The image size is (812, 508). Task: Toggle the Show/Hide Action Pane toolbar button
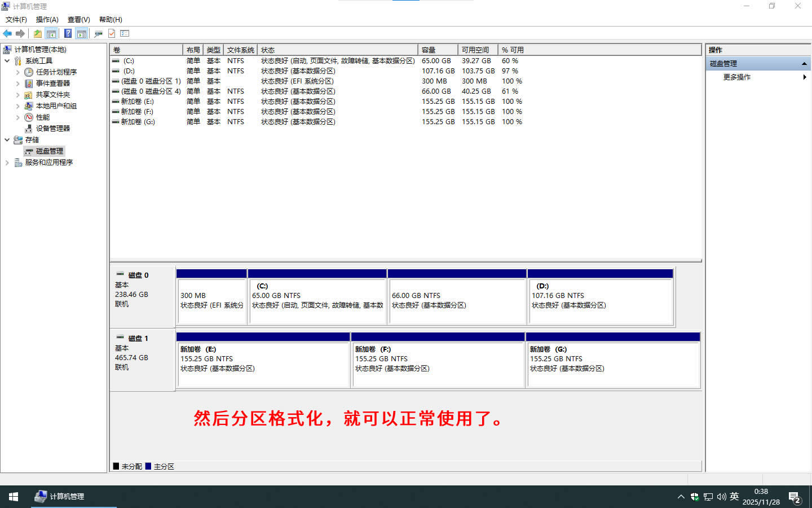pyautogui.click(x=82, y=34)
